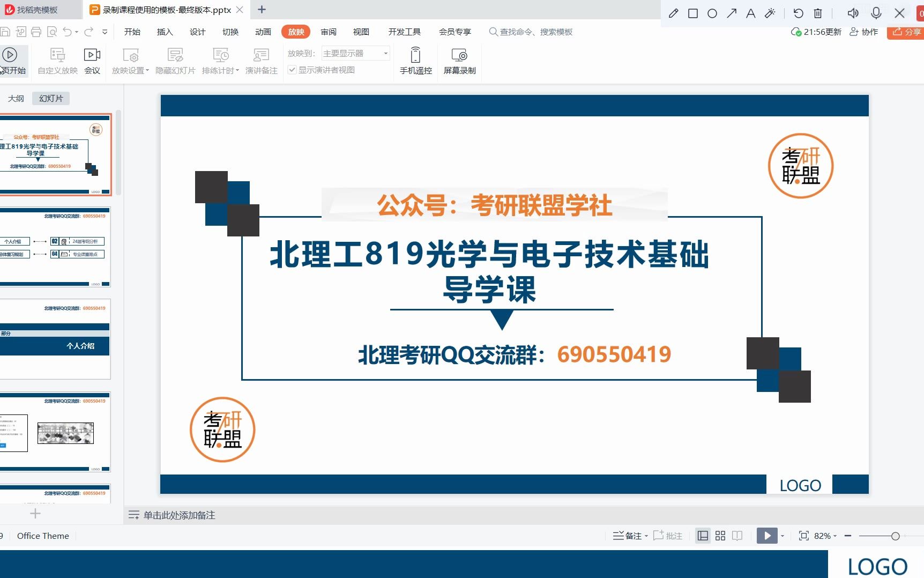The width and height of the screenshot is (924, 578).
Task: Select the rectangle annotation tool
Action: tap(692, 13)
